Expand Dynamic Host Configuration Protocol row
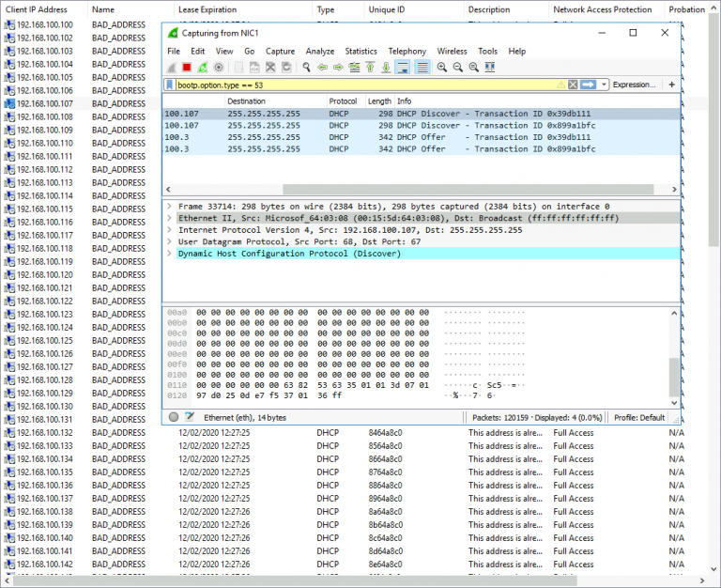The height and width of the screenshot is (588, 721). click(x=169, y=254)
